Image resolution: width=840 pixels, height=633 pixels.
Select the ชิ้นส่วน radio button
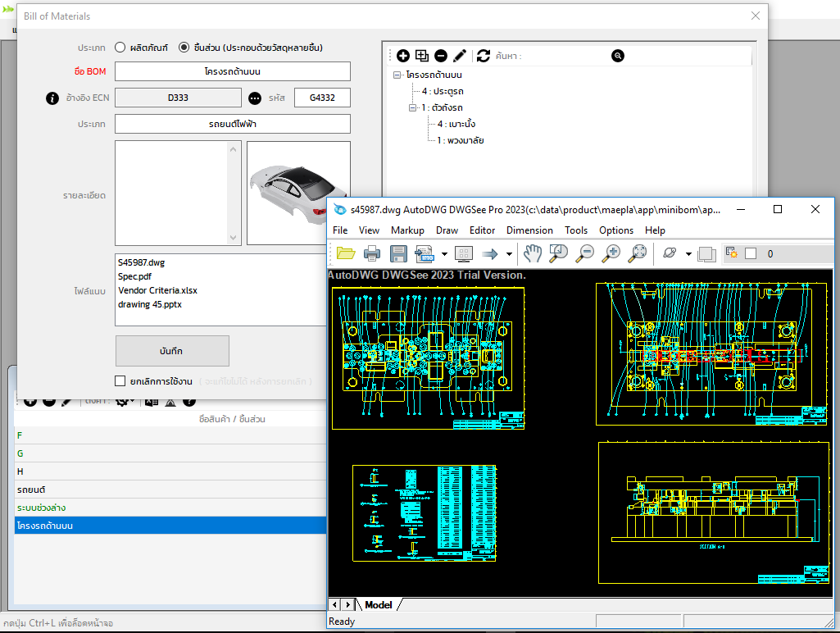184,48
